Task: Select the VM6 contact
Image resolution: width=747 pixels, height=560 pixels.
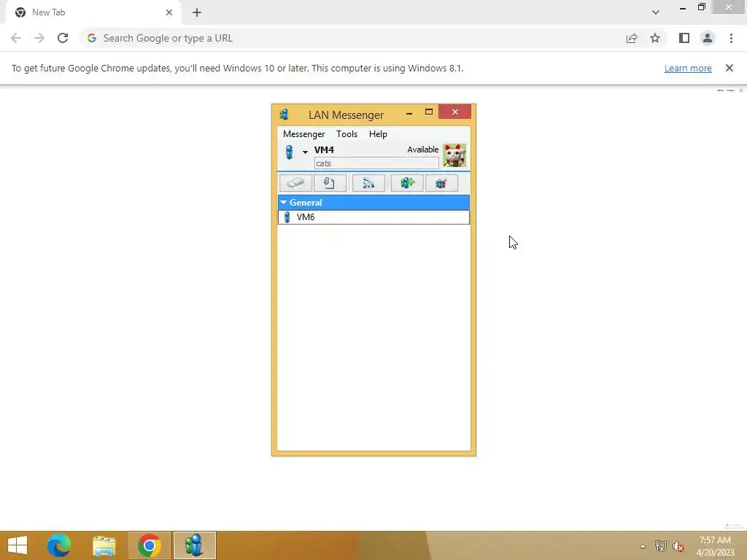Action: pos(373,217)
